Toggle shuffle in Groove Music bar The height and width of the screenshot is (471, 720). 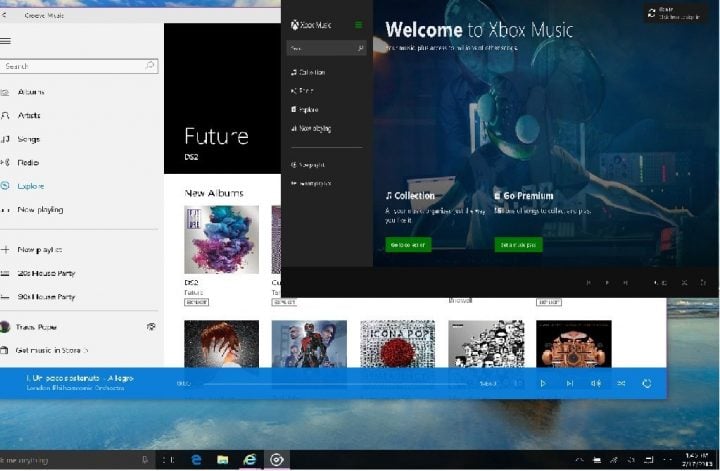(x=621, y=383)
